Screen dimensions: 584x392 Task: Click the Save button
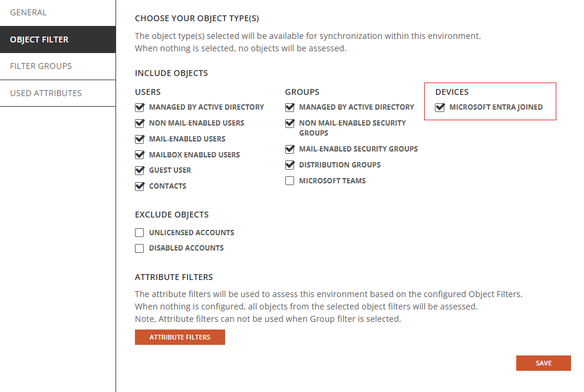(543, 363)
